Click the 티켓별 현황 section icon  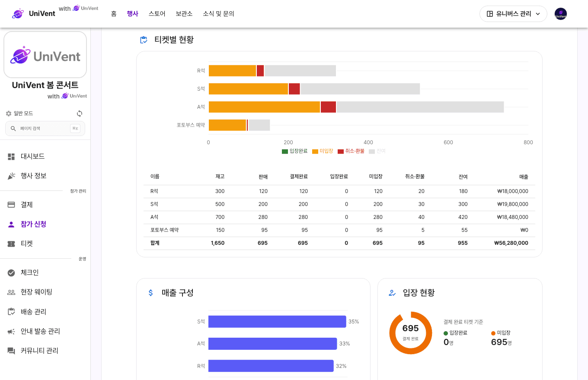pyautogui.click(x=144, y=40)
